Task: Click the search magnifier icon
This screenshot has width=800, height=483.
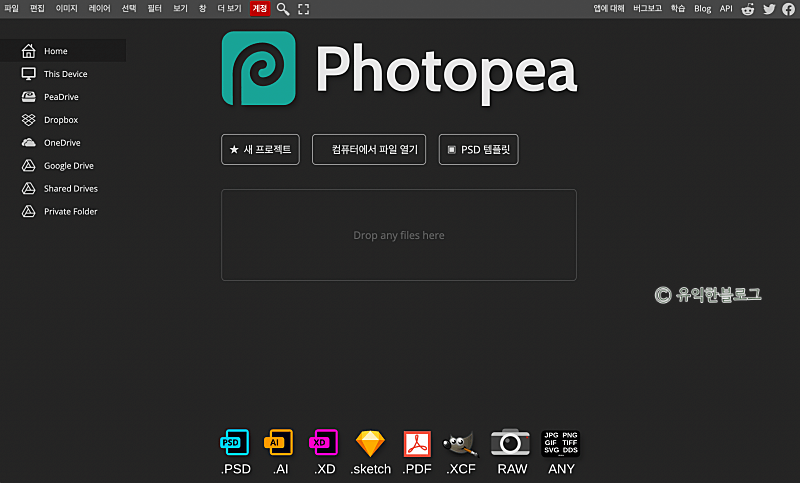Action: [x=283, y=9]
